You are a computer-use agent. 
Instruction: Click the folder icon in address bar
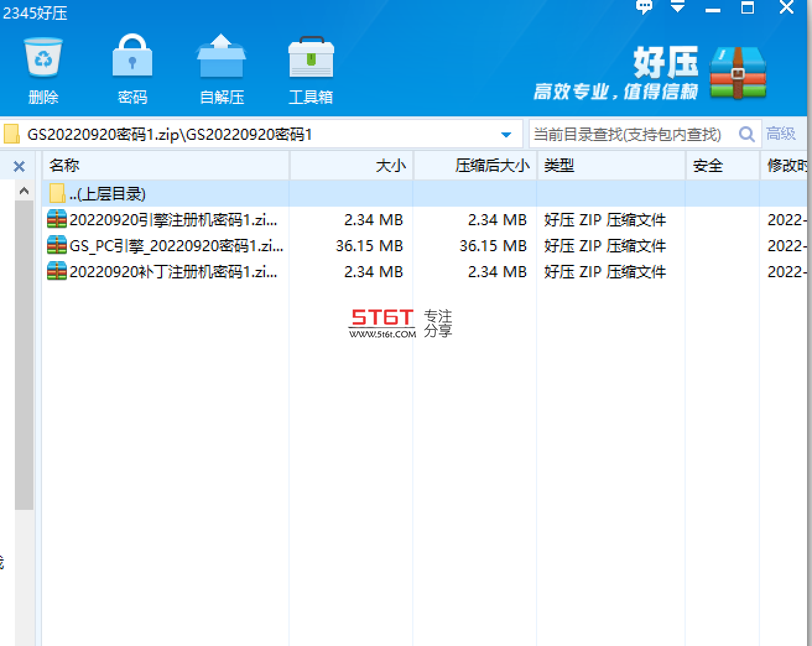tap(12, 134)
